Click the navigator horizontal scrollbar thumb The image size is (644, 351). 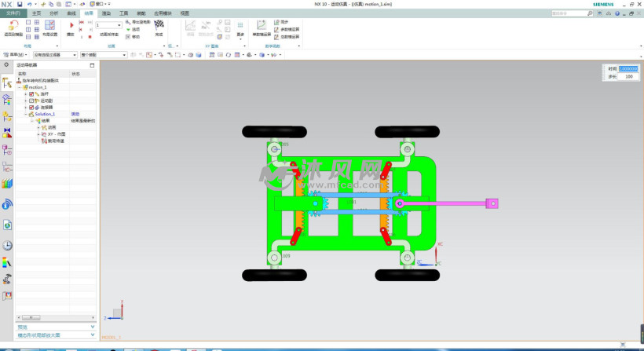coord(31,318)
